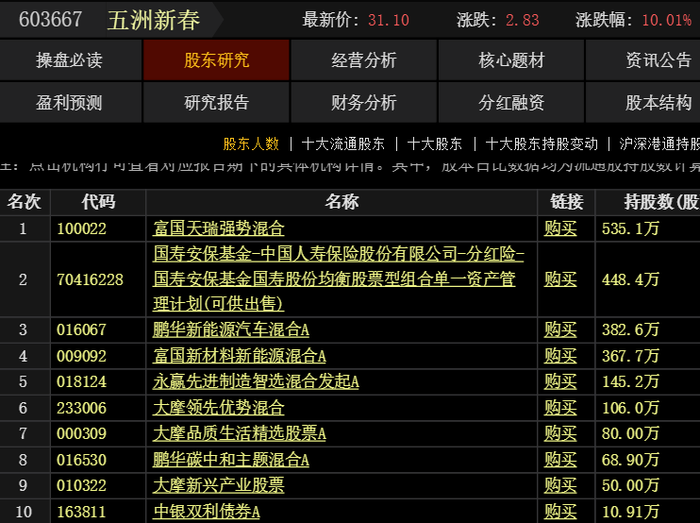
Task: Select fund code 010322
Action: [x=81, y=485]
